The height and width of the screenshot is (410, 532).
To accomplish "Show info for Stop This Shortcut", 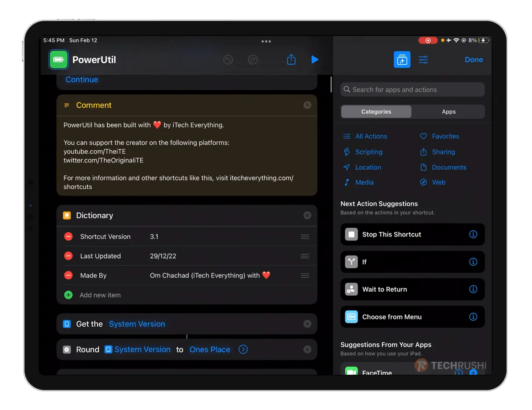I will (x=473, y=235).
